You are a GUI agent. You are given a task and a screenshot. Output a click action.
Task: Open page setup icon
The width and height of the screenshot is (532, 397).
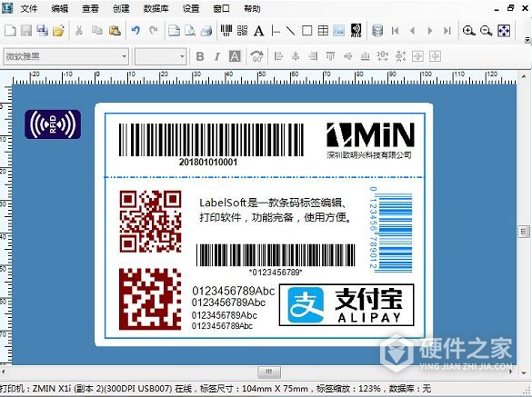point(174,31)
